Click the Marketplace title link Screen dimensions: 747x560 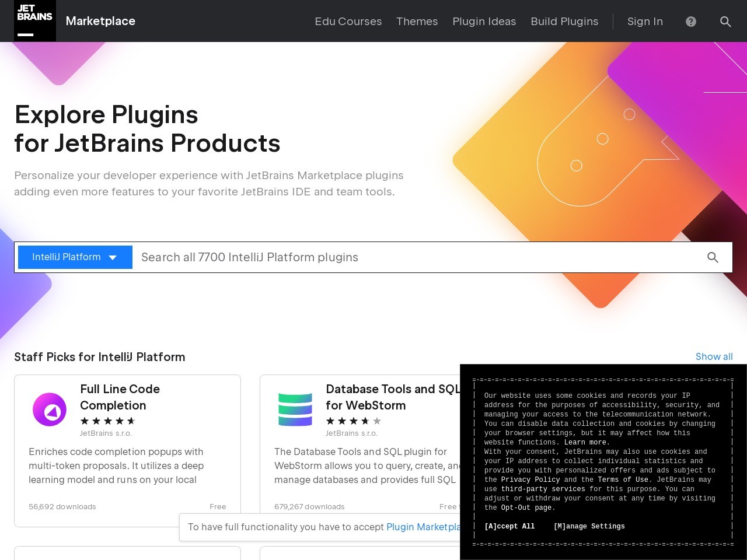pyautogui.click(x=100, y=21)
